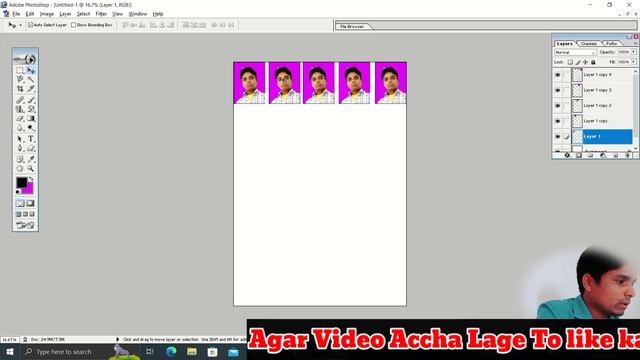Select the Shape tool
Image resolution: width=640 pixels, height=360 pixels.
pos(31,148)
